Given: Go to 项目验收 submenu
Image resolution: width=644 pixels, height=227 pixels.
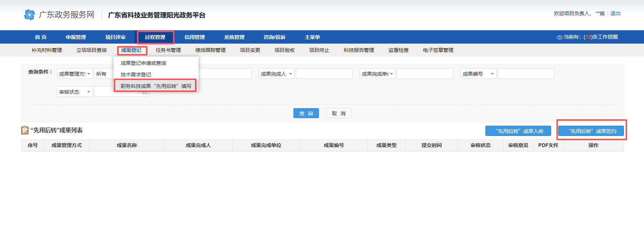Looking at the screenshot, I should tap(285, 50).
